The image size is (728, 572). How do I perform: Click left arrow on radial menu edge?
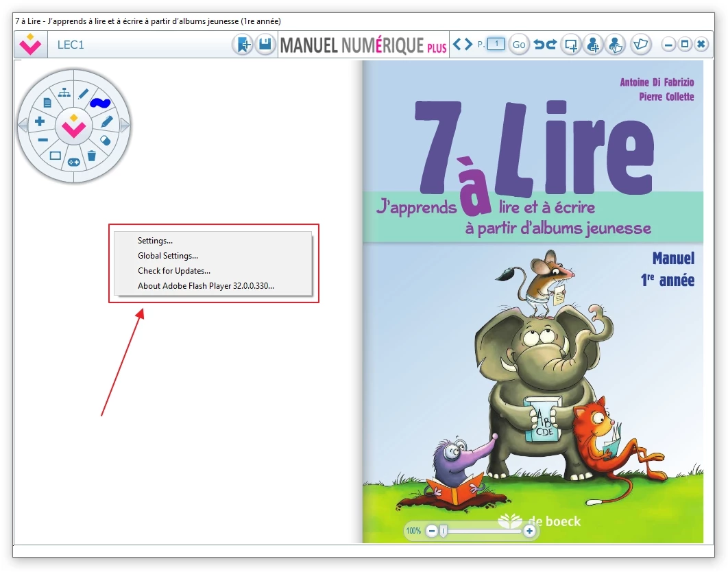(x=23, y=125)
